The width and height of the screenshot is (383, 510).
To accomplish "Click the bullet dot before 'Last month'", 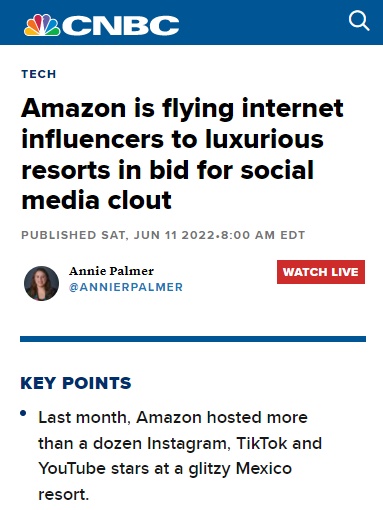I will coord(23,413).
